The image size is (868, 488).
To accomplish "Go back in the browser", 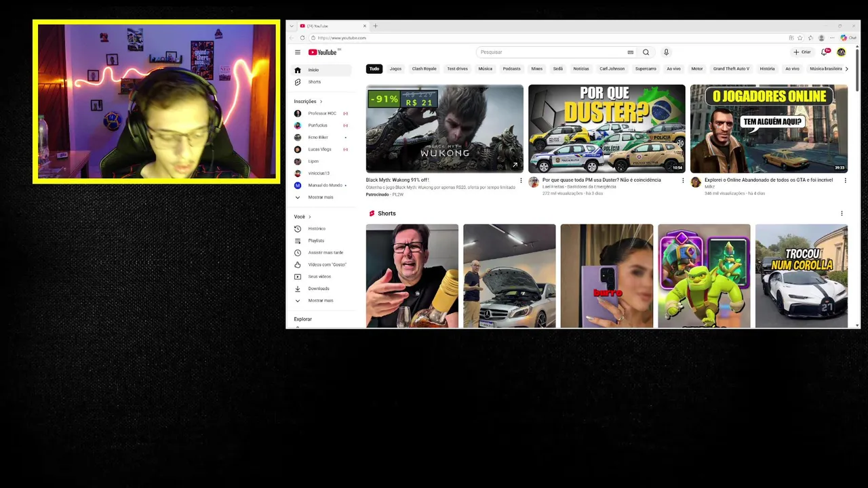I will [292, 38].
